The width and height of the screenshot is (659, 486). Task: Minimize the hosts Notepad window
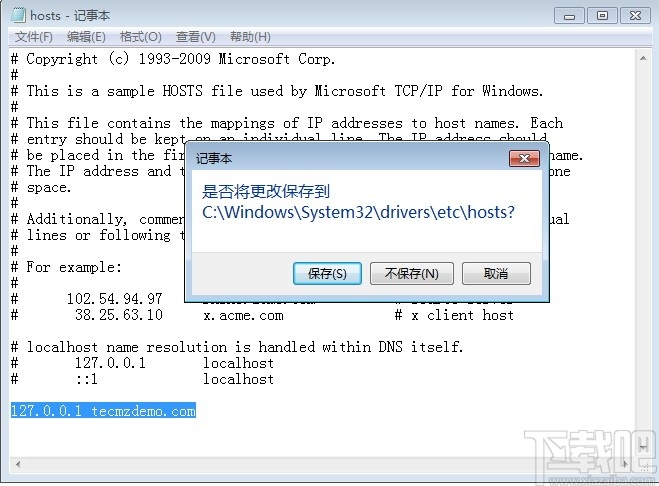pyautogui.click(x=569, y=16)
